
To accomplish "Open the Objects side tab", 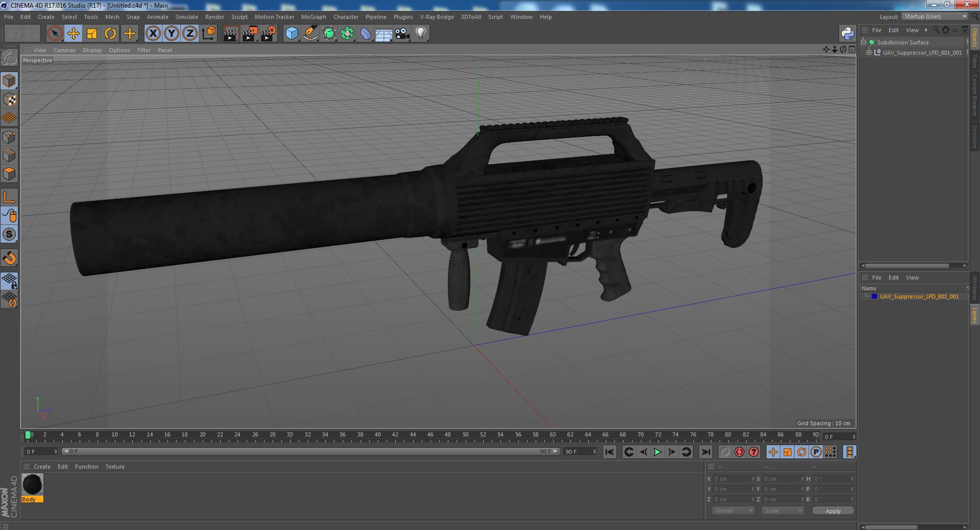I will tap(974, 38).
